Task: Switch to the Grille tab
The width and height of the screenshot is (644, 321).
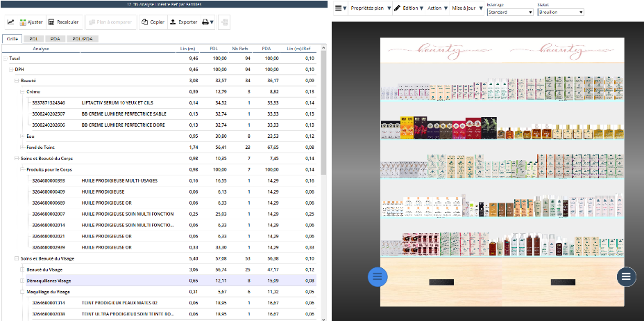Action: (12, 39)
